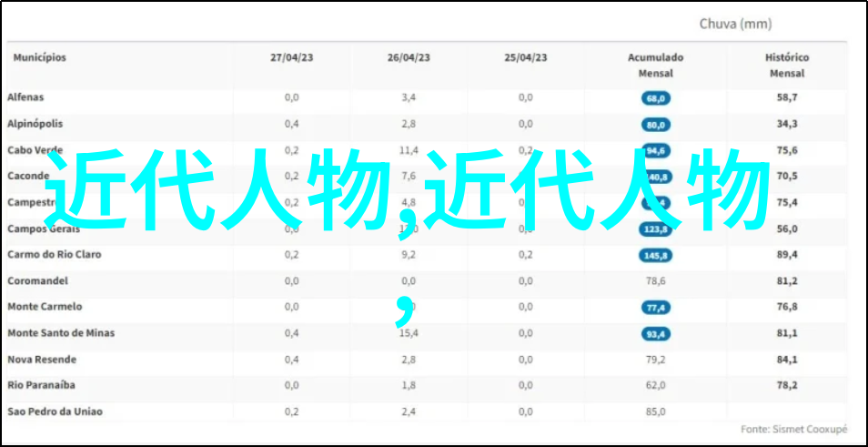Click Alfenas historical value 58,7

[787, 98]
